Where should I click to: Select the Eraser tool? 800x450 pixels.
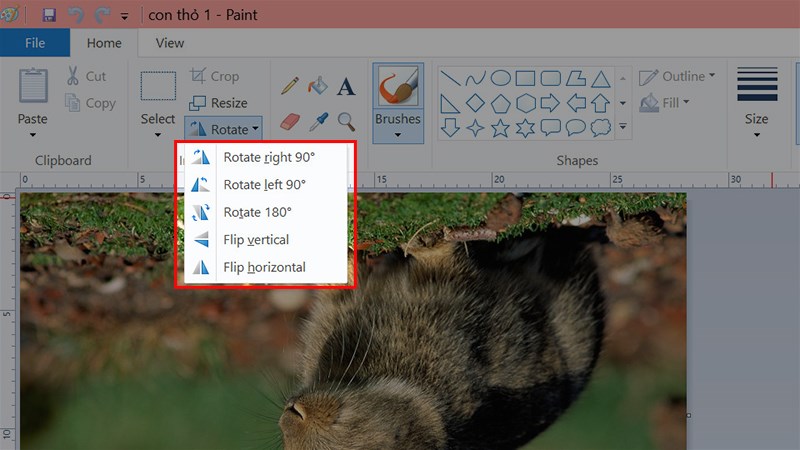290,121
